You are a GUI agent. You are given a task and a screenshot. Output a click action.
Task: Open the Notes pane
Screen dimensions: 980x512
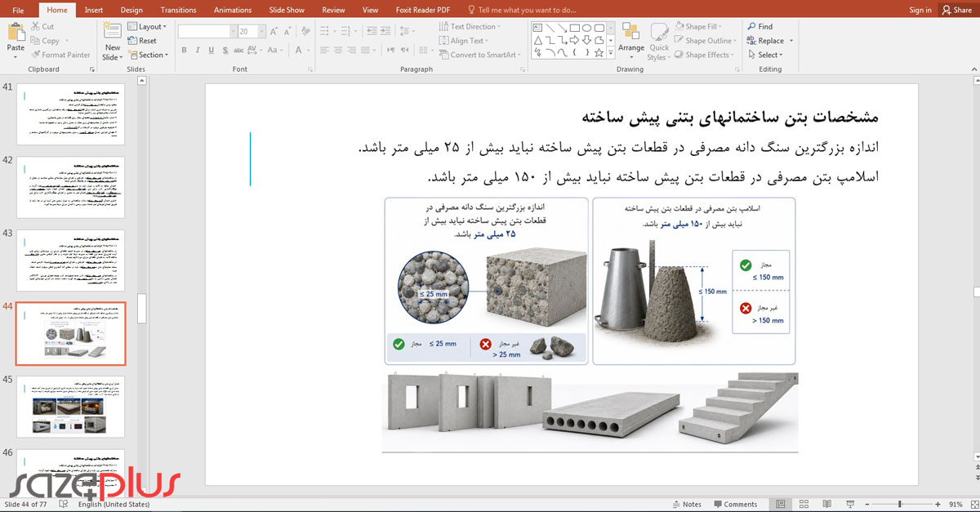tap(686, 504)
